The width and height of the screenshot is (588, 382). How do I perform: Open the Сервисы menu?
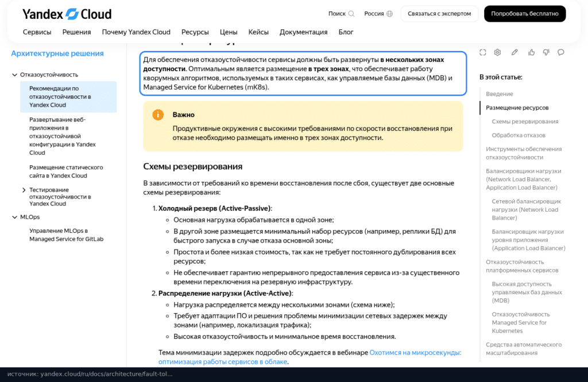click(37, 32)
